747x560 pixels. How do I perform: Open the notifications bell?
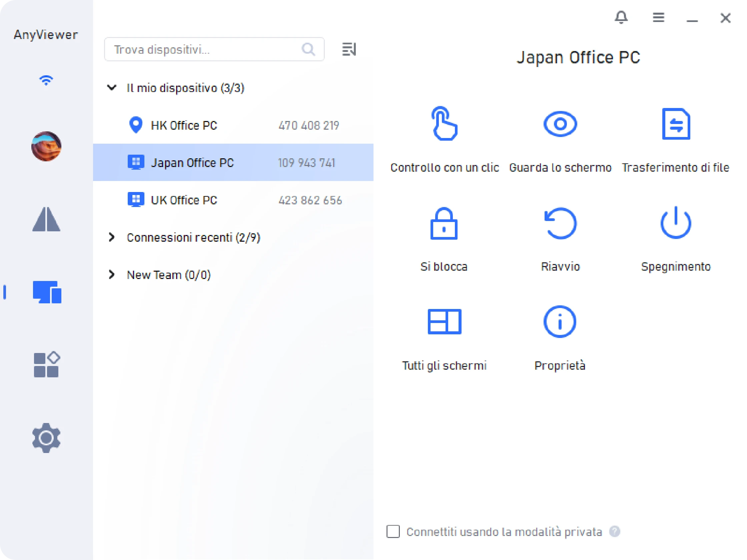(x=621, y=17)
